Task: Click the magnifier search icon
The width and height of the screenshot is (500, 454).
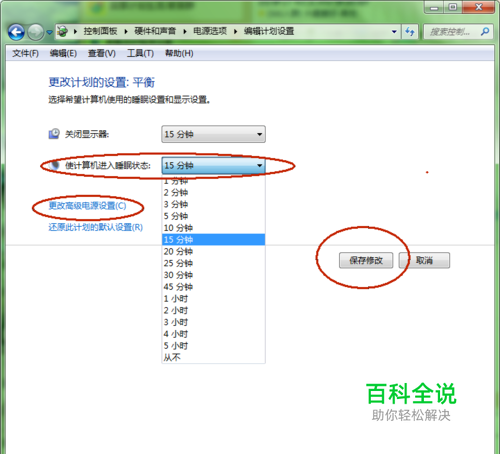Action: pos(485,32)
